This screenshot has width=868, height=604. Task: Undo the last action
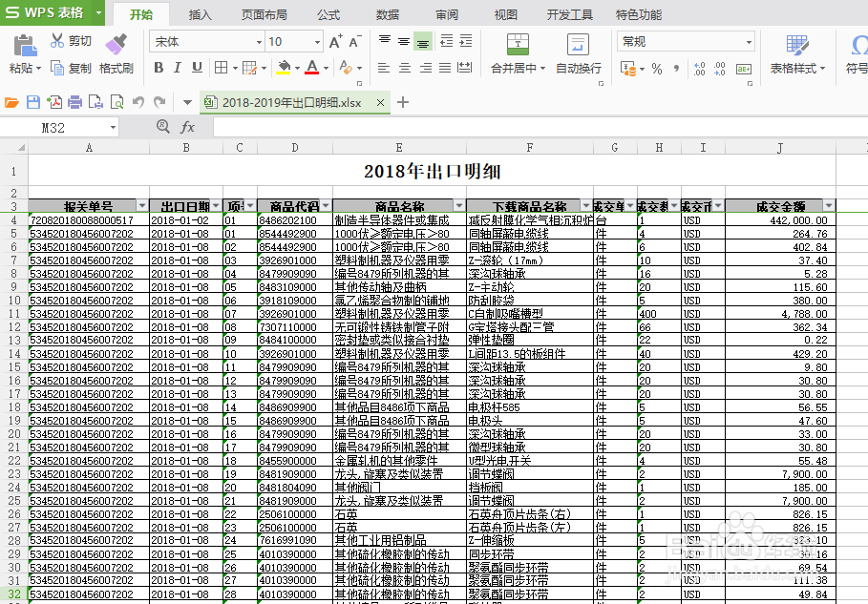[138, 102]
